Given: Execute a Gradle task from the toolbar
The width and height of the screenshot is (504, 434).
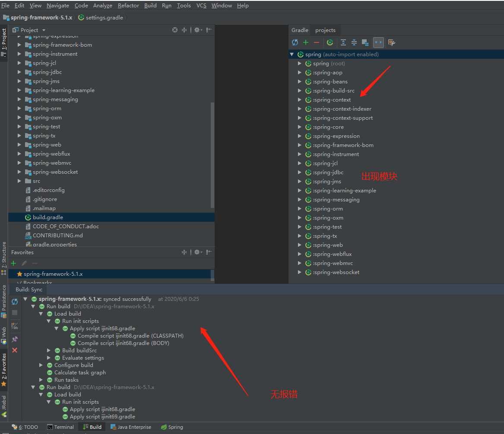Looking at the screenshot, I should (330, 42).
